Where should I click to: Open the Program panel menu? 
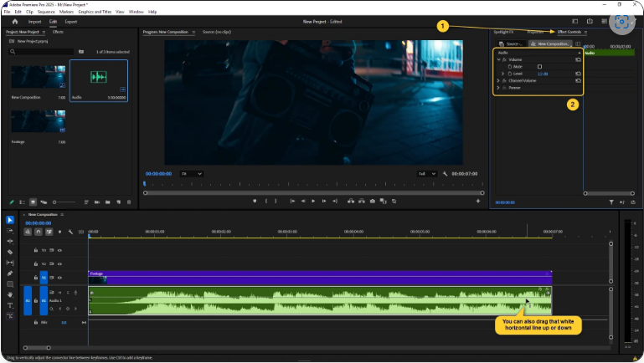pos(193,32)
